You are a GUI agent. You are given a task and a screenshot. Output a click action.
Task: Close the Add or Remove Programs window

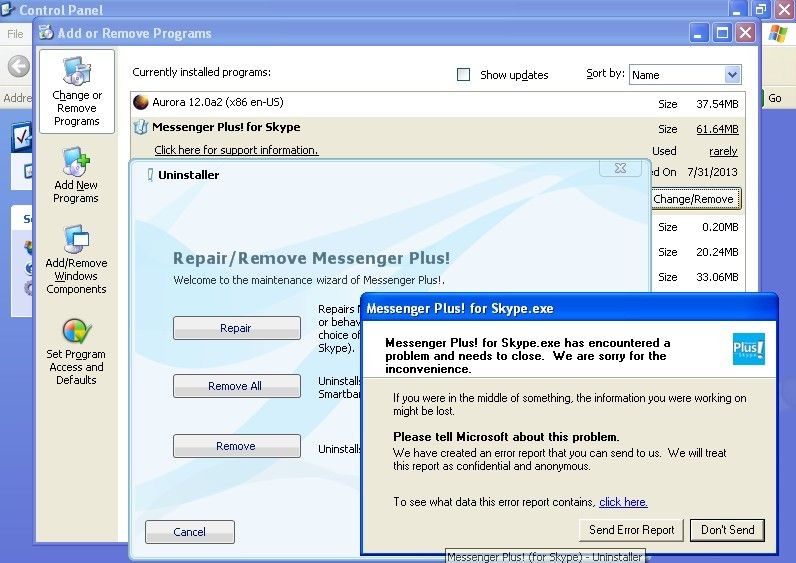click(x=745, y=34)
